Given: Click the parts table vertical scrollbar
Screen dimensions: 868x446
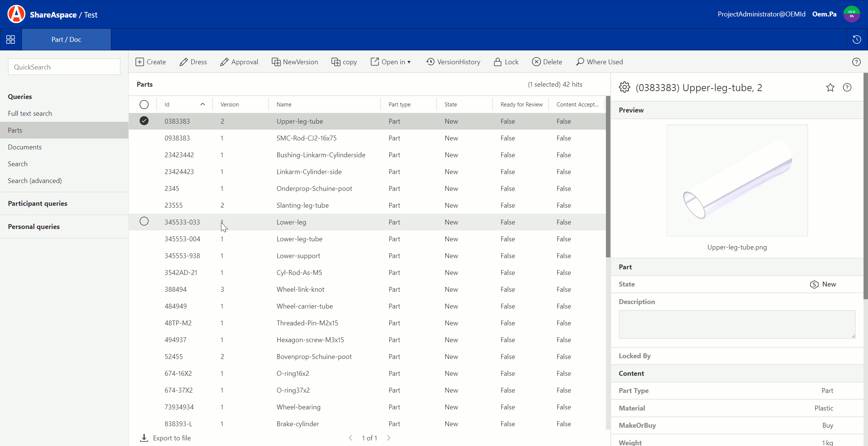Looking at the screenshot, I should (608, 177).
